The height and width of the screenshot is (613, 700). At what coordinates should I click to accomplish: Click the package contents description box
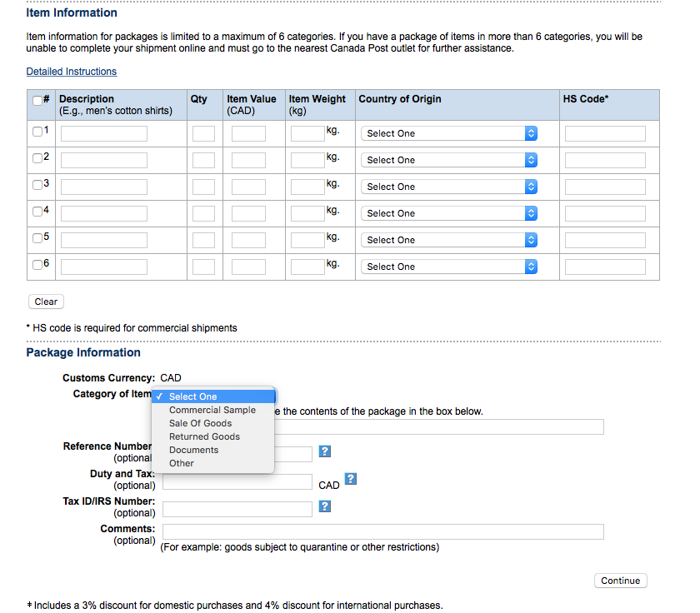(x=439, y=426)
